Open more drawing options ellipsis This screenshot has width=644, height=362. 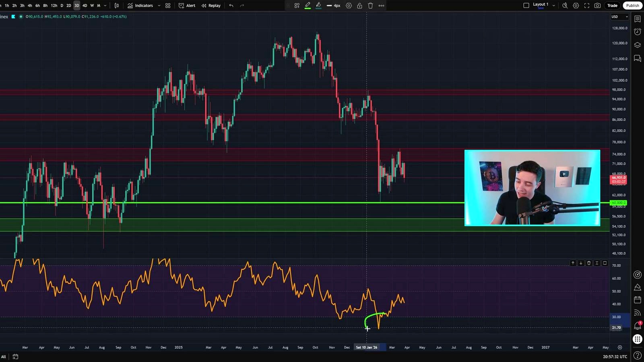(381, 6)
